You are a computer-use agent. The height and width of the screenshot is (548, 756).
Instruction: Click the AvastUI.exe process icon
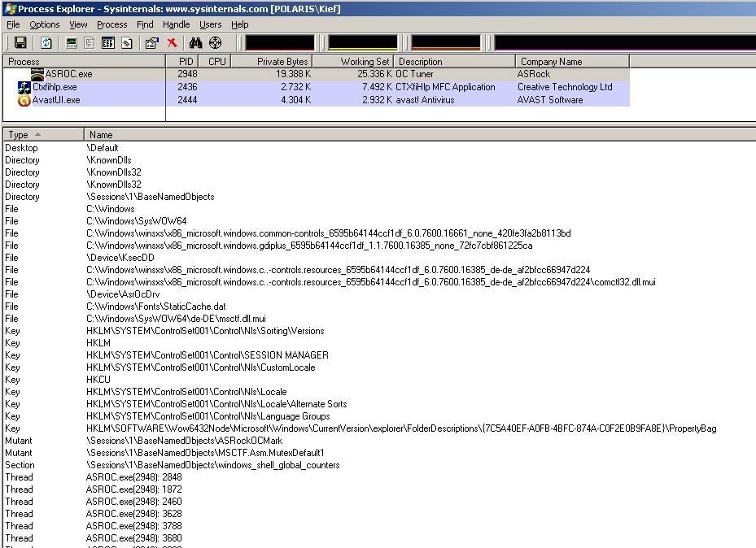click(x=24, y=100)
